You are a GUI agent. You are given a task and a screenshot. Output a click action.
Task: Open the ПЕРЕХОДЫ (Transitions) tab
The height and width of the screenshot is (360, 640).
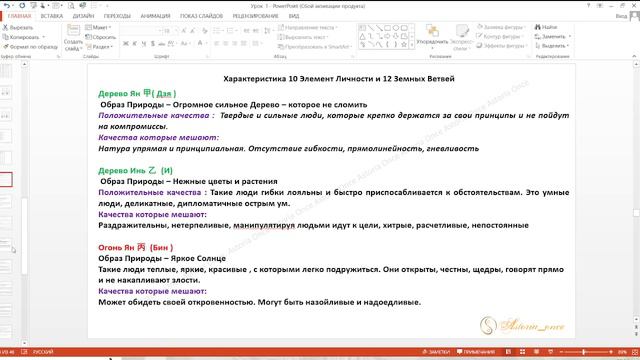(x=117, y=16)
